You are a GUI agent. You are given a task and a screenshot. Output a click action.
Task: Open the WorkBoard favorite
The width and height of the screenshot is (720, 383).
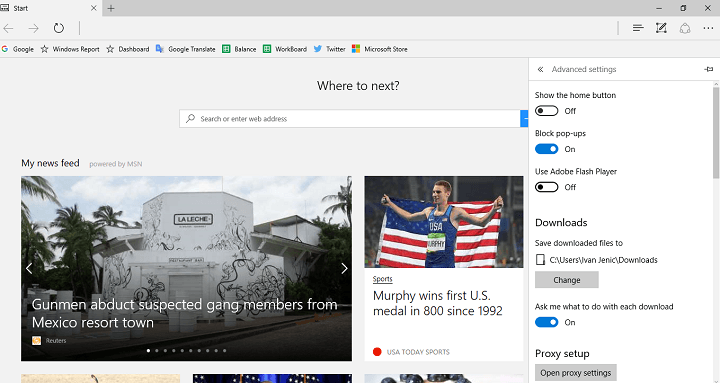285,49
